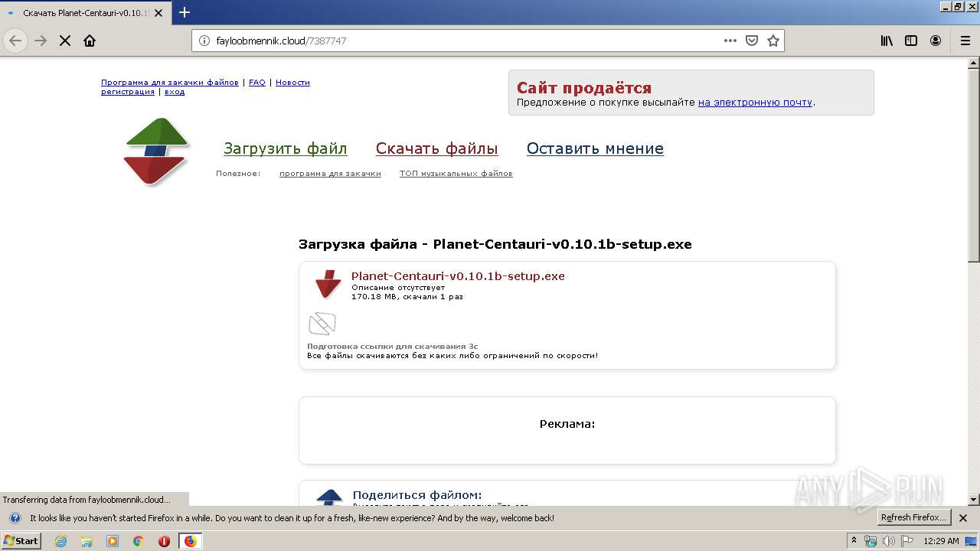Click the browser Back arrow button
This screenshot has height=551, width=980.
point(15,41)
